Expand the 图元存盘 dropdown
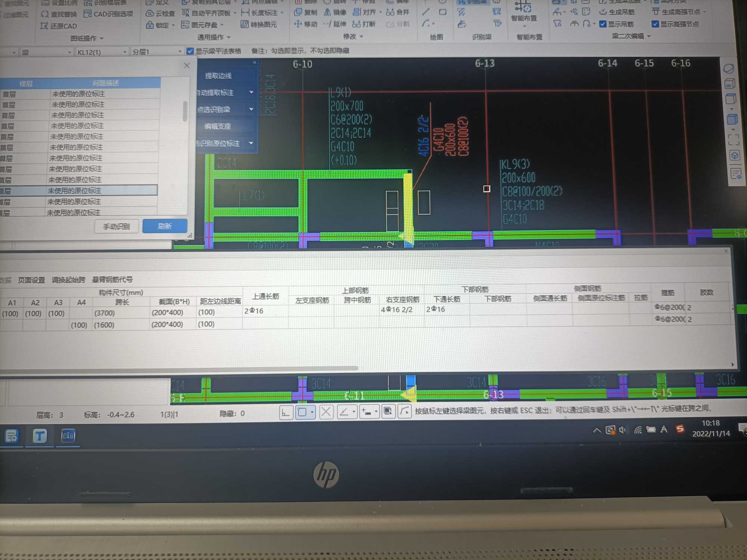Screen dimensions: 747x560 pos(222,25)
